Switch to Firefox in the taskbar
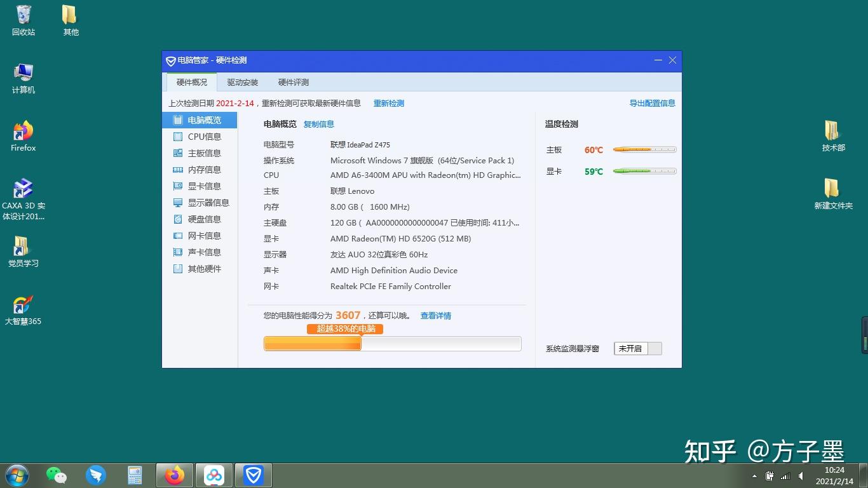Screen dimensions: 868x488 174,475
